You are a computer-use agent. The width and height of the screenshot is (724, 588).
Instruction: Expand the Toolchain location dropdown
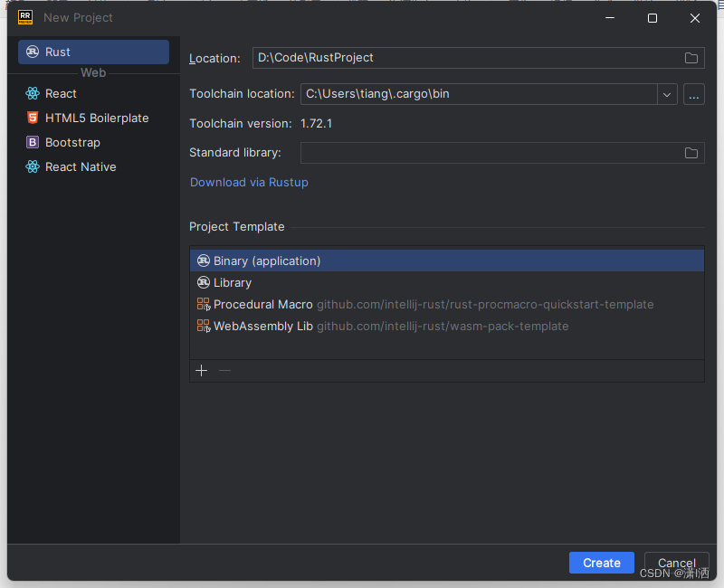click(x=667, y=95)
